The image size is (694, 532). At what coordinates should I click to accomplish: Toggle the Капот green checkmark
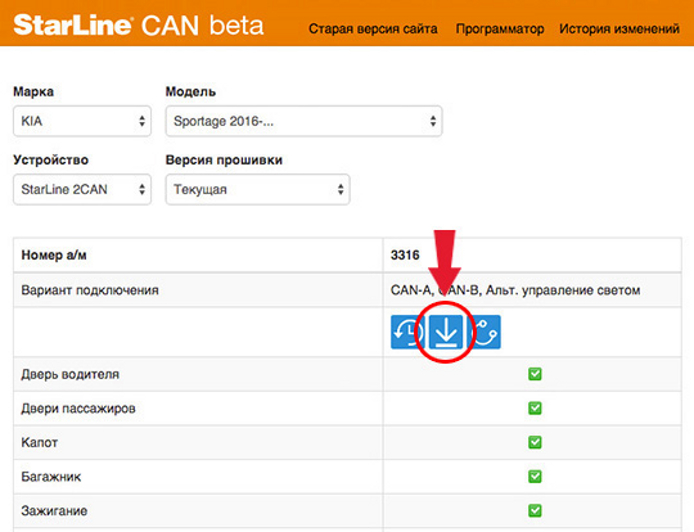click(535, 442)
